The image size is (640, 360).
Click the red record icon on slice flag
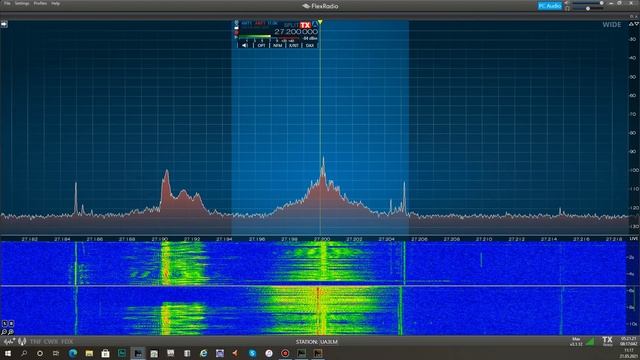tap(236, 33)
